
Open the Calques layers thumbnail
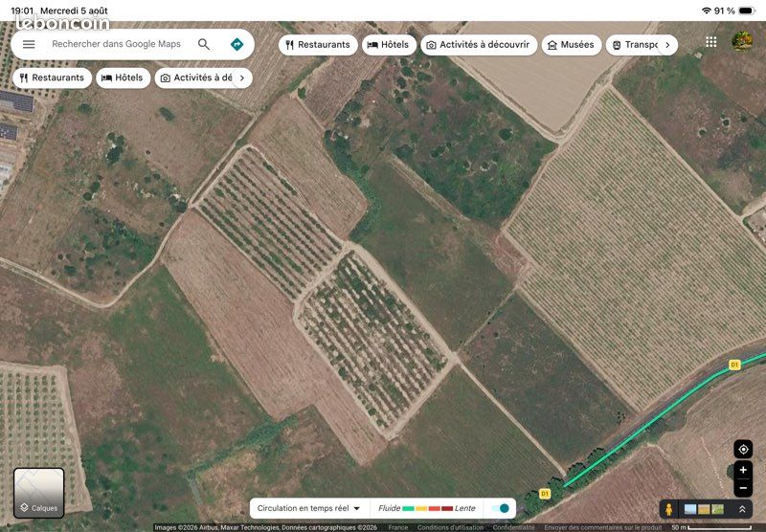coord(39,493)
